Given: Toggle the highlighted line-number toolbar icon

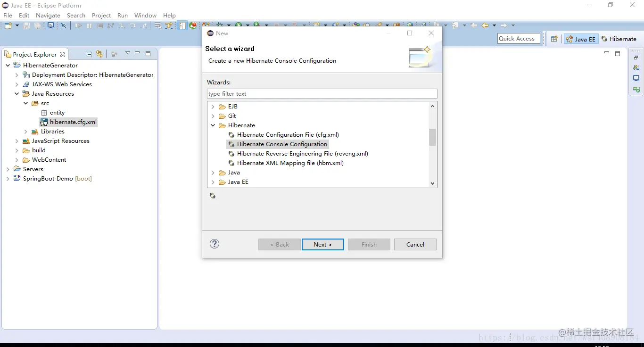Looking at the screenshot, I should pos(182,25).
